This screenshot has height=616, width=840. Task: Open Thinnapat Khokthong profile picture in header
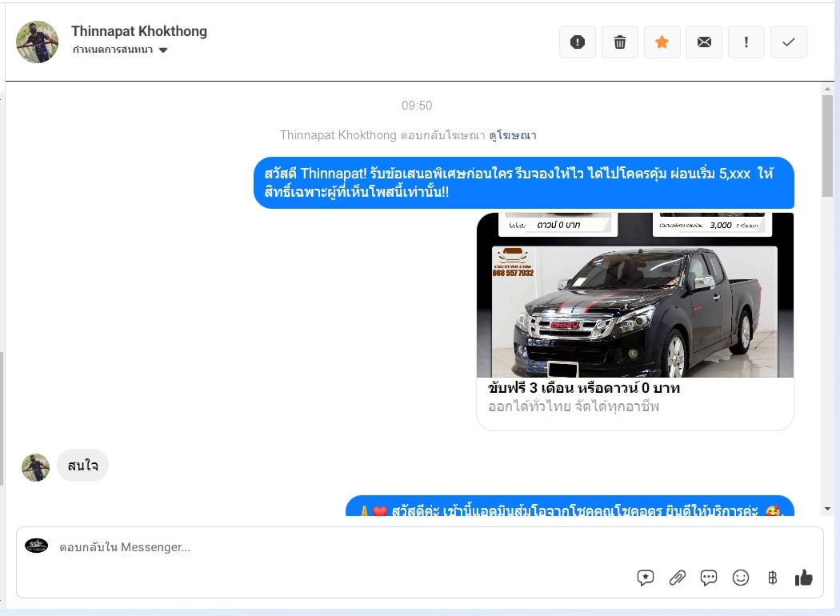[x=37, y=42]
